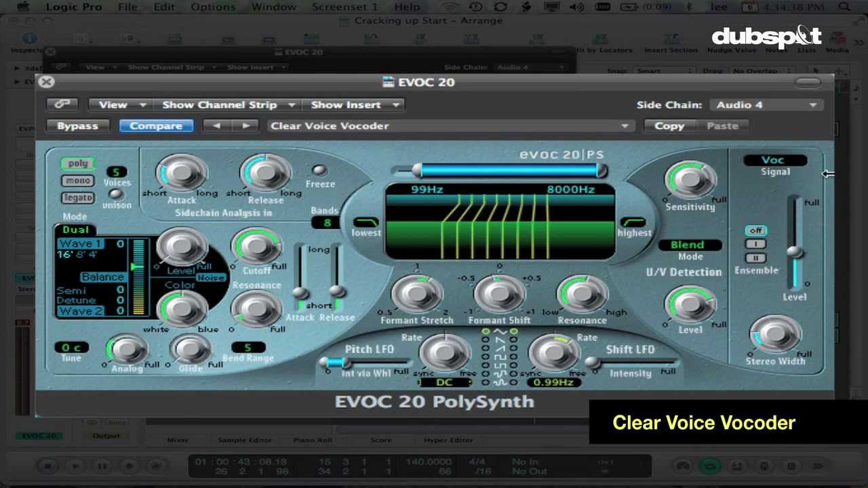
Task: Click the Formant Stretch knob
Action: tap(416, 294)
